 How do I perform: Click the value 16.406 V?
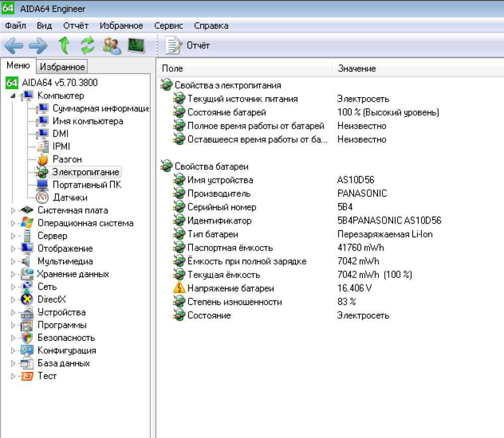point(354,288)
